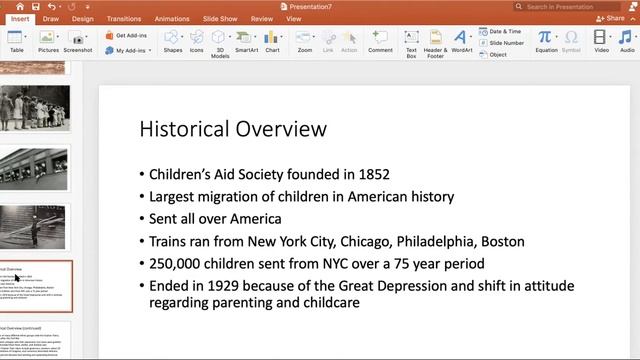Viewport: 640px width, 360px height.
Task: Select the train windows photo slide thumbnail
Action: tap(34, 169)
